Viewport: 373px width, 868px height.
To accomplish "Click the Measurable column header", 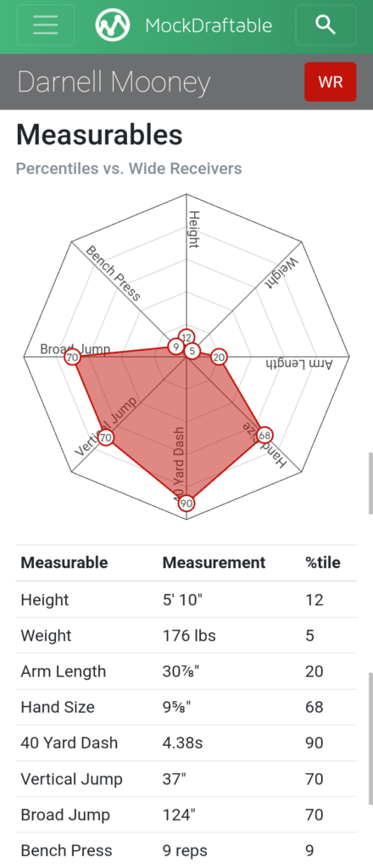I will (x=64, y=563).
